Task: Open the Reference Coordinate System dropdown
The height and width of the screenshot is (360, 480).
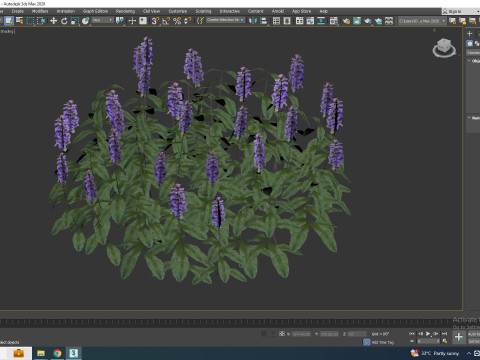Action: coord(103,21)
